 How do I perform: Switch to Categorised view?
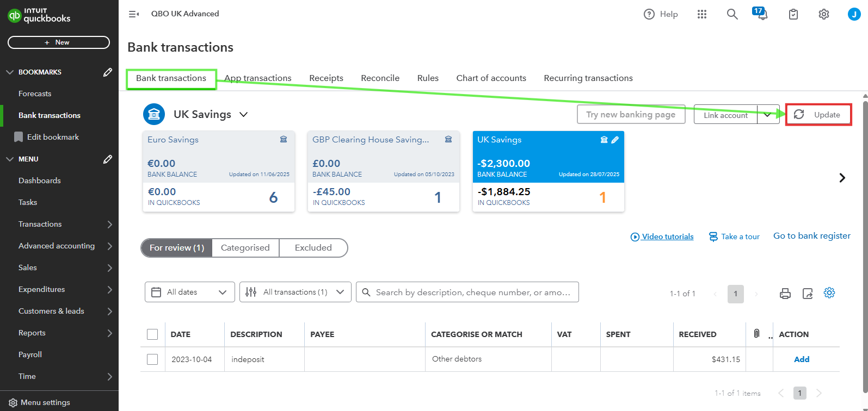tap(245, 248)
